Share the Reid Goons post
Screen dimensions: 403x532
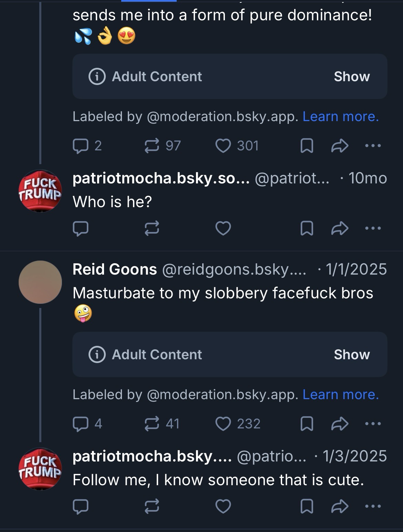340,424
